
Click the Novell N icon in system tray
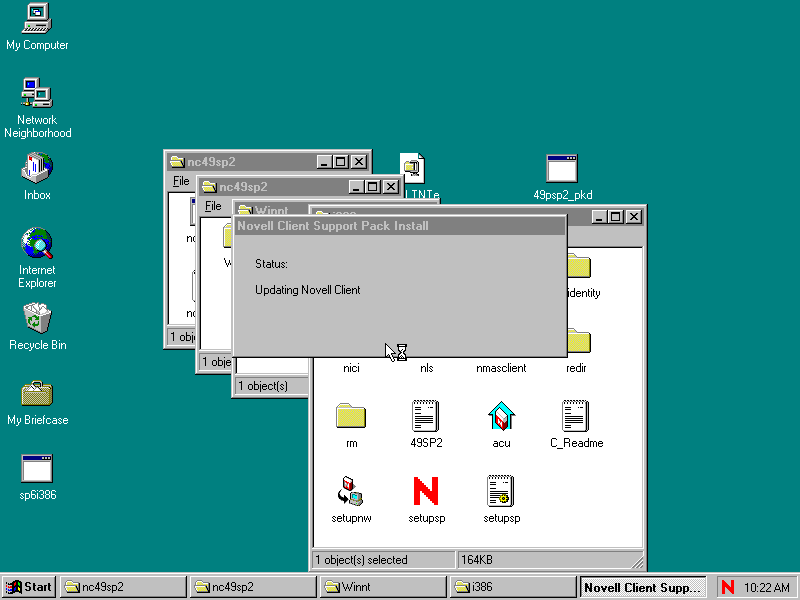tap(728, 587)
